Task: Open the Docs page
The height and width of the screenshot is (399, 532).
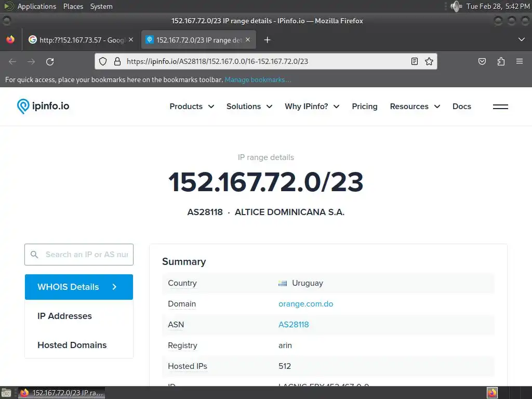Action: 462,107
